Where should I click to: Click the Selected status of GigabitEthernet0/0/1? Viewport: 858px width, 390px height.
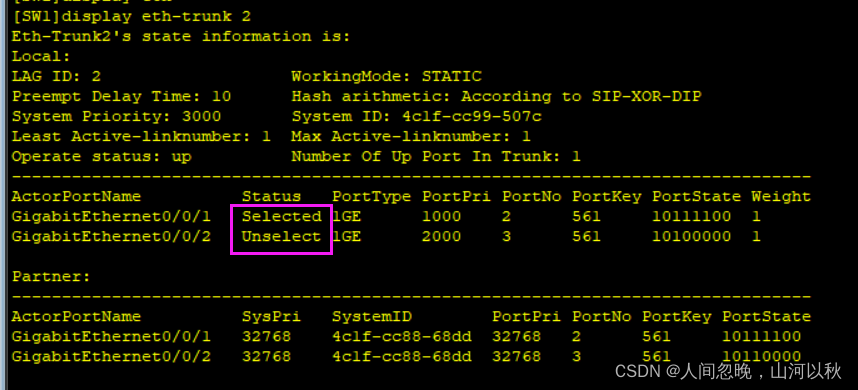tap(282, 217)
